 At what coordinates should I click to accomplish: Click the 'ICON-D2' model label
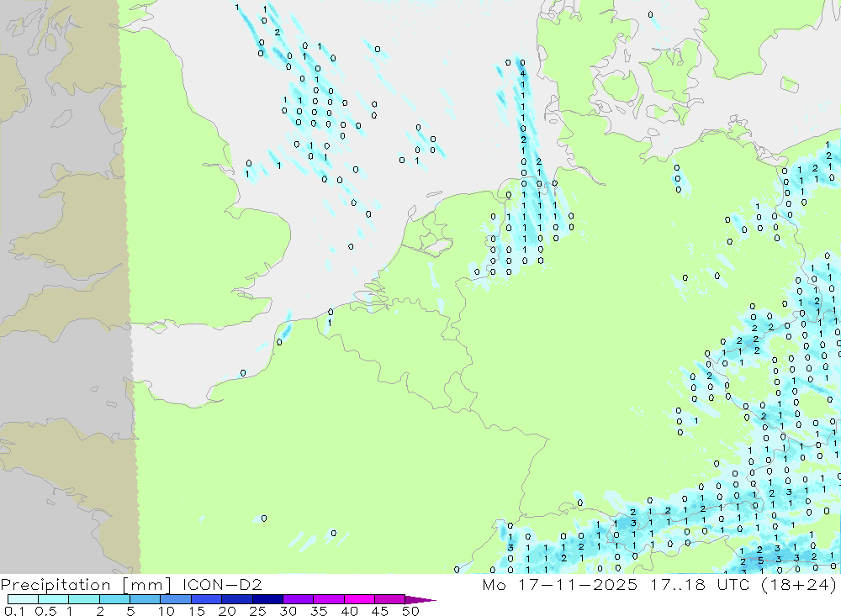click(x=222, y=584)
